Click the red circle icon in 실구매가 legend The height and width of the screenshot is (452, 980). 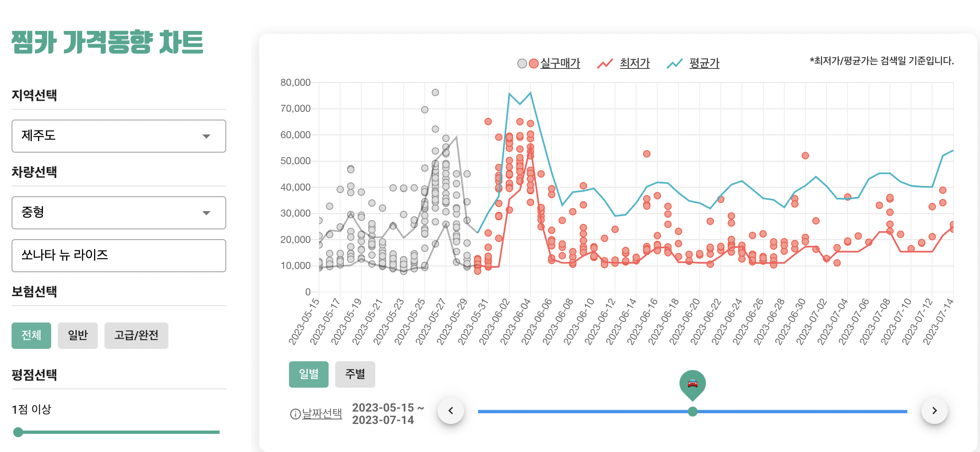533,63
